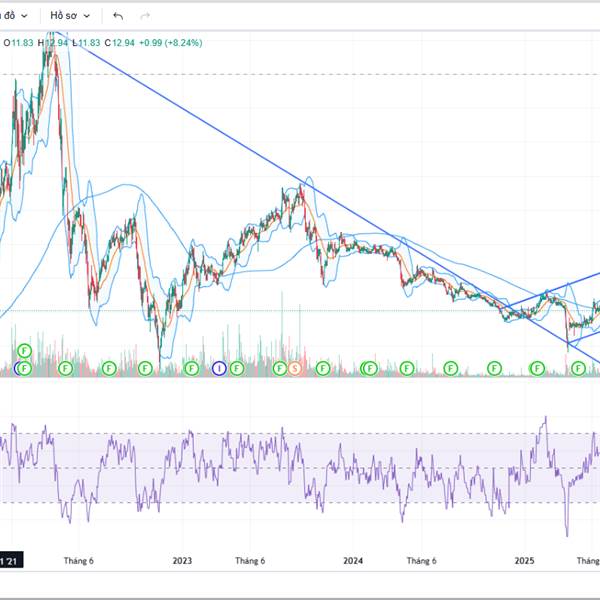Click the low price value L11.83
The image size is (600, 600).
(x=86, y=43)
